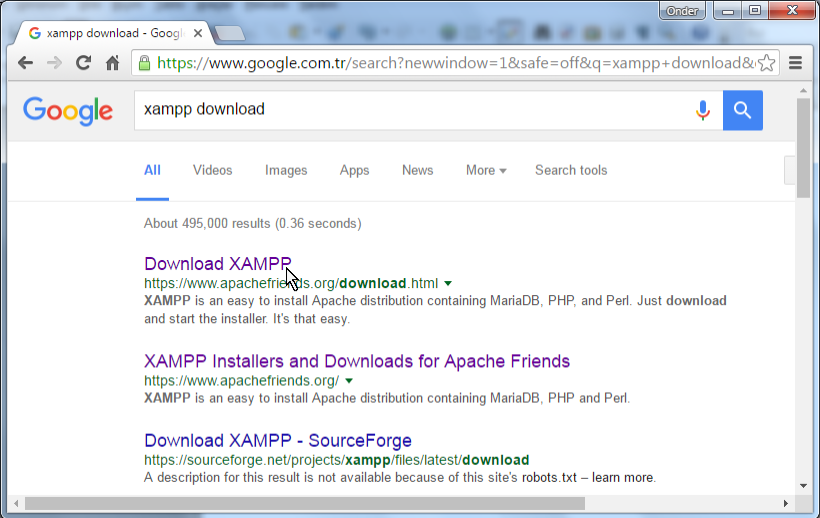Screen dimensions: 820x518
Task: Maximize the Chrome window
Action: pos(755,11)
